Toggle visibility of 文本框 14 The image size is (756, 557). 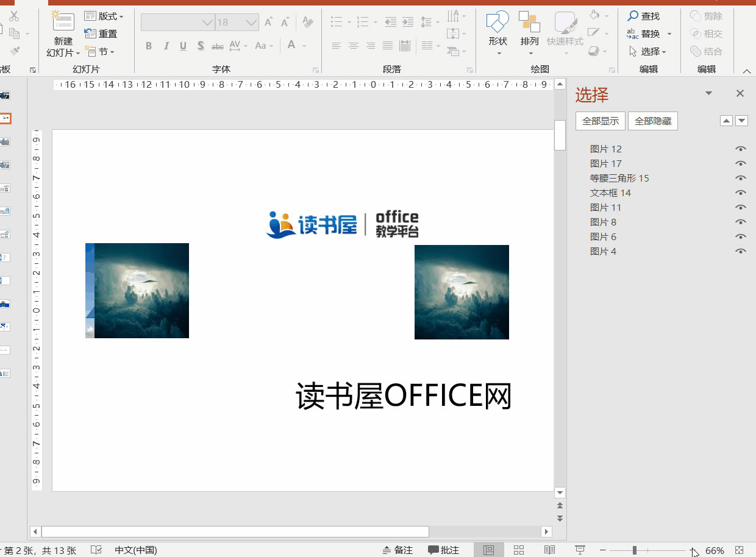[x=740, y=192]
